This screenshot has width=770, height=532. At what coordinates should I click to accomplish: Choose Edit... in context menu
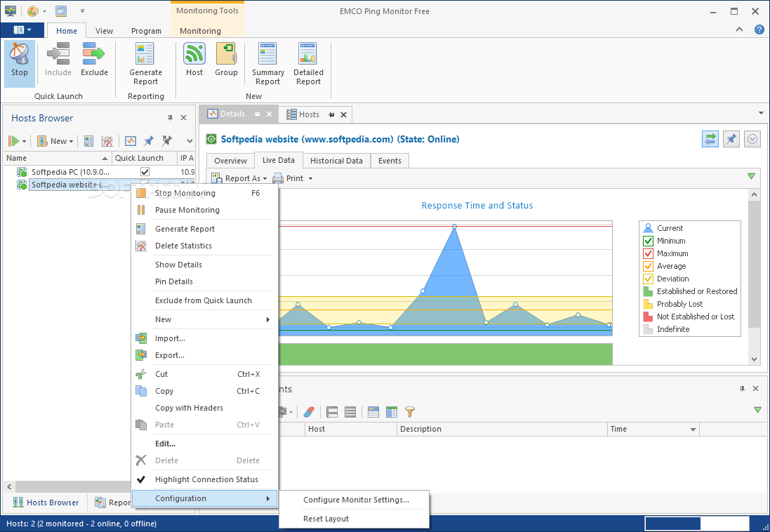[204, 444]
